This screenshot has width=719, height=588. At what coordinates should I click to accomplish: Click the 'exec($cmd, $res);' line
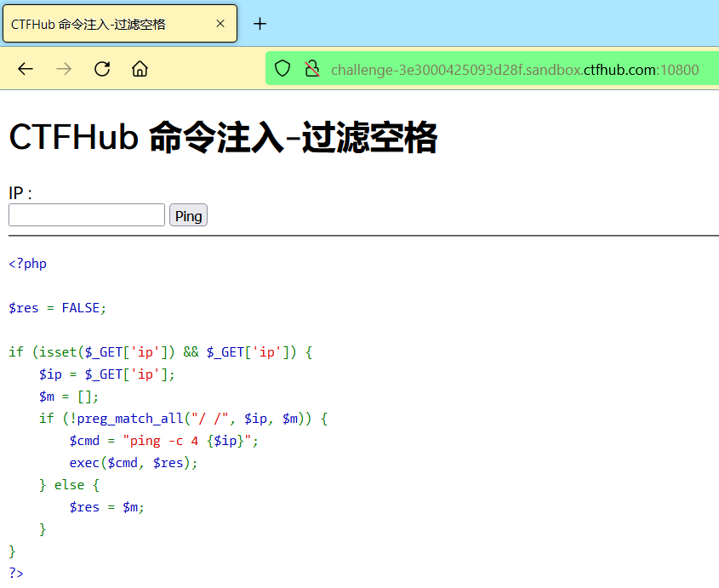134,463
